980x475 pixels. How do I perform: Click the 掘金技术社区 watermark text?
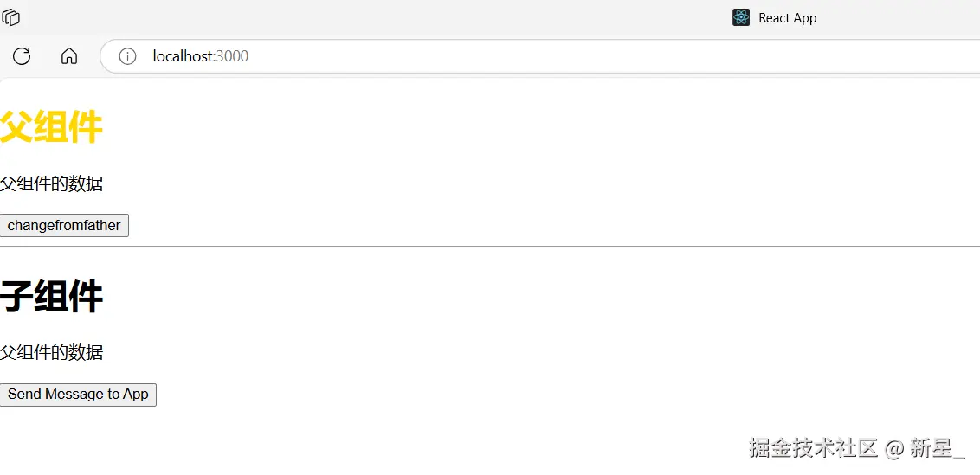pos(813,447)
